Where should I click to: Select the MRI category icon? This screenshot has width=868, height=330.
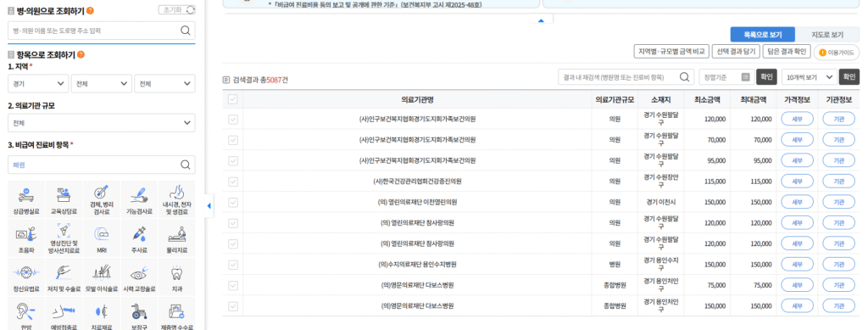[102, 238]
